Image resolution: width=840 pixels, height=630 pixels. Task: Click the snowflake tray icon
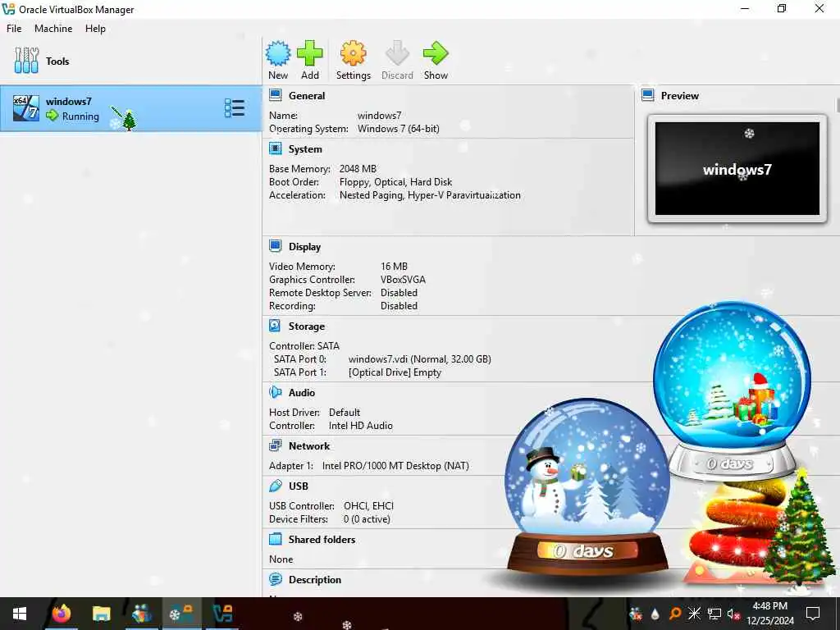coord(694,614)
